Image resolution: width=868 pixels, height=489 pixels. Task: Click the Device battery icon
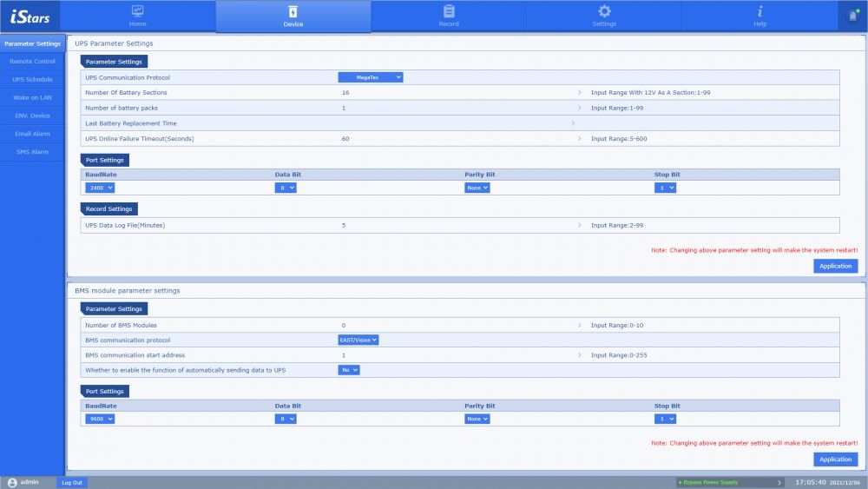tap(293, 11)
